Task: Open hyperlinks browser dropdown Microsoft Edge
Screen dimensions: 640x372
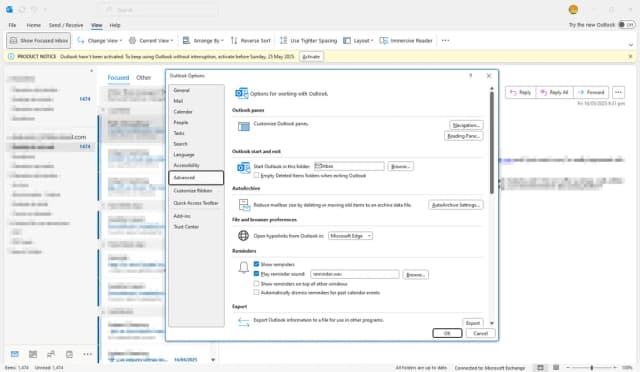Action: pyautogui.click(x=350, y=236)
